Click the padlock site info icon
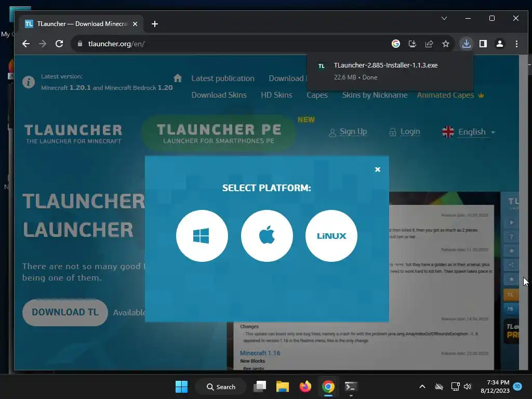This screenshot has width=532, height=399. tap(80, 44)
